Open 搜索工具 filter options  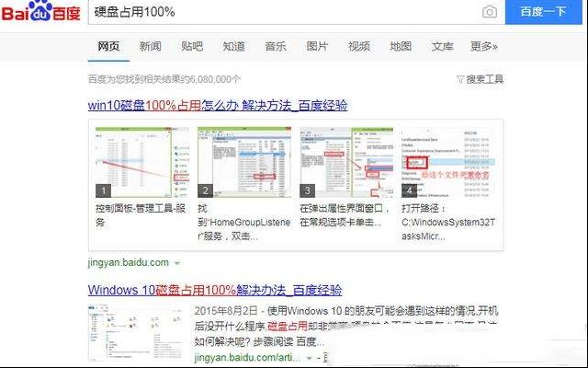(x=481, y=79)
